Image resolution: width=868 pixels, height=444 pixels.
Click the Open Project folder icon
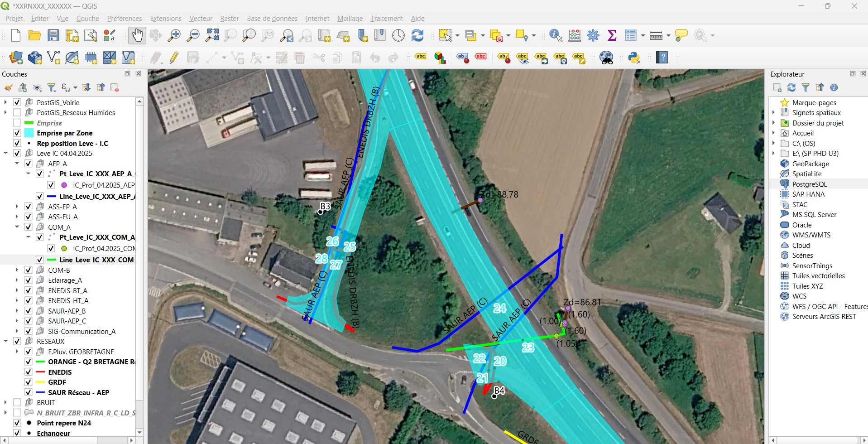click(x=34, y=35)
